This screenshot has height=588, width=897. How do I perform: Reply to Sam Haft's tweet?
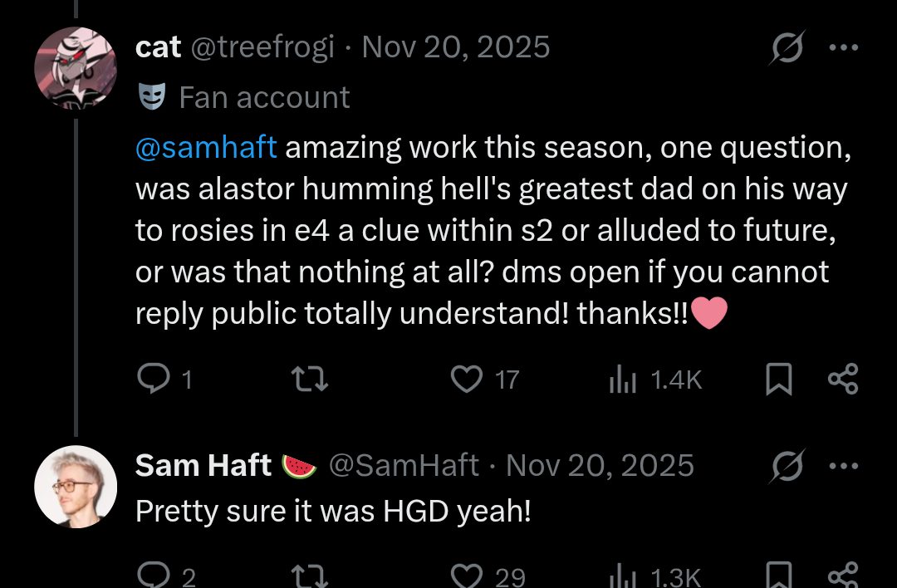point(154,576)
